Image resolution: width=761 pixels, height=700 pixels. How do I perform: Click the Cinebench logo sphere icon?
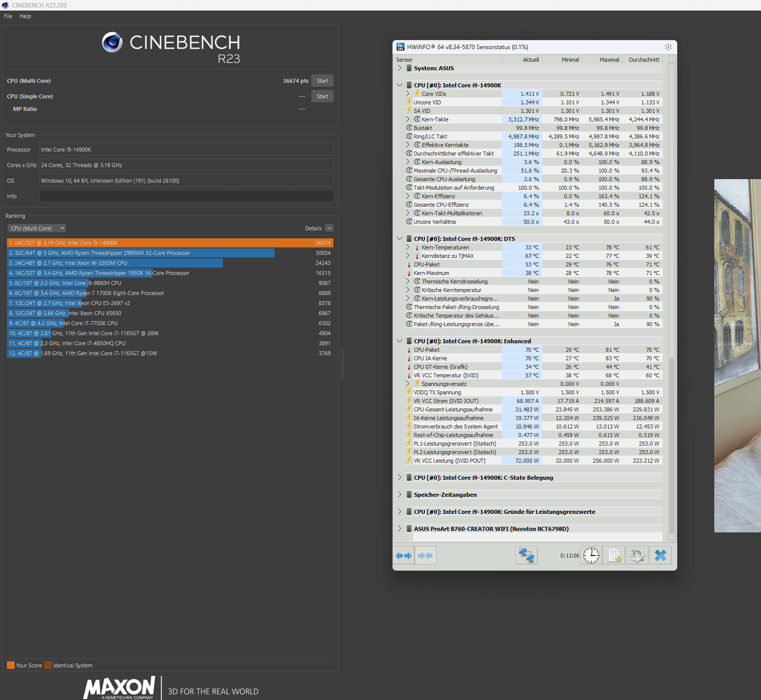[x=112, y=43]
